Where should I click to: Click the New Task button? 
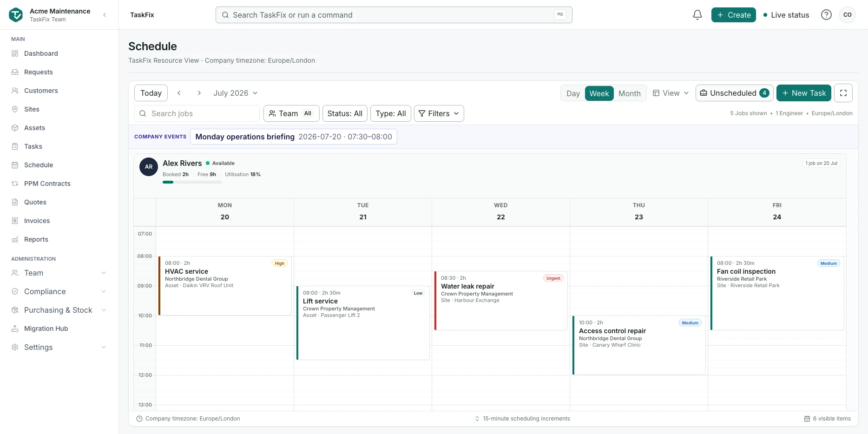coord(804,93)
